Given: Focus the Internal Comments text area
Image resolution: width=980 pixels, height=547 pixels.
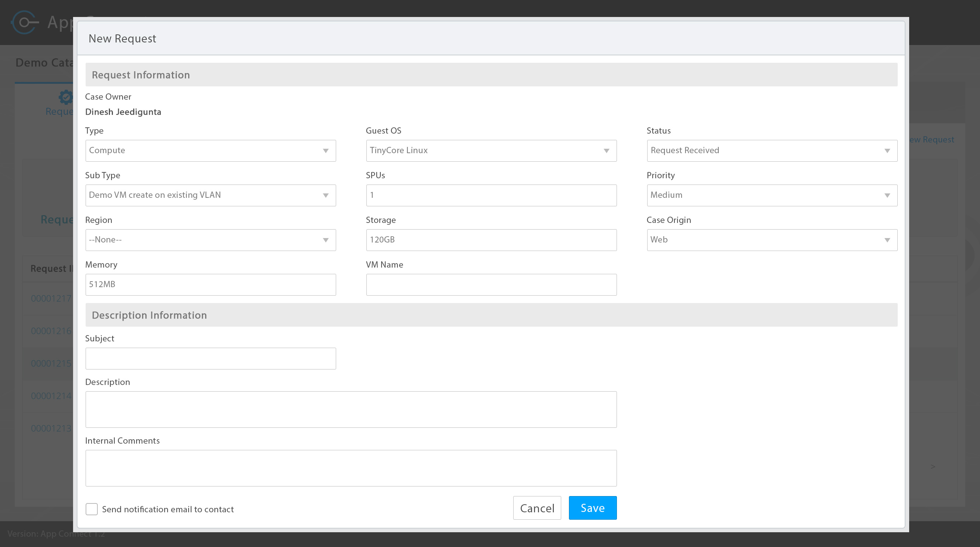Looking at the screenshot, I should click(x=351, y=468).
